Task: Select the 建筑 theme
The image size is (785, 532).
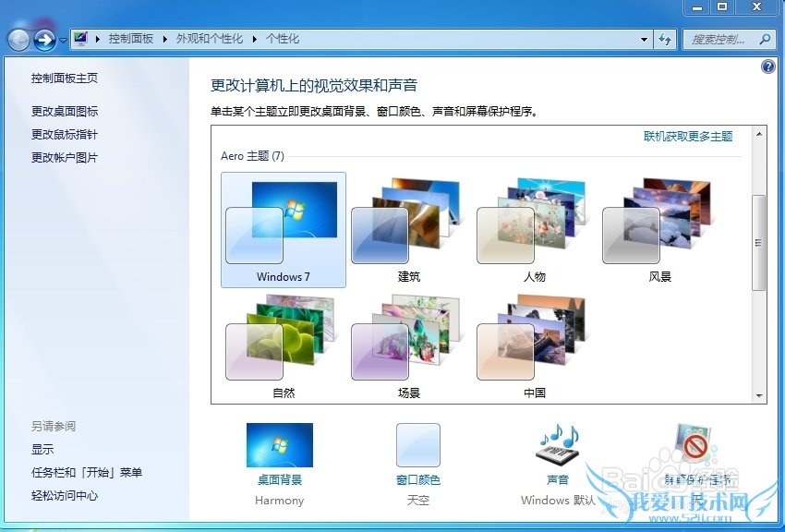Action: click(x=408, y=230)
